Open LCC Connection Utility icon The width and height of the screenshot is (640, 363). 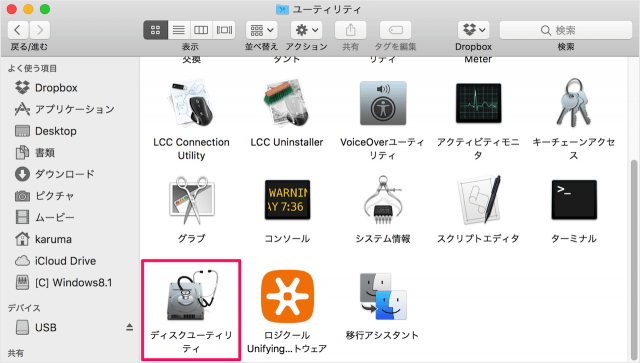point(191,103)
